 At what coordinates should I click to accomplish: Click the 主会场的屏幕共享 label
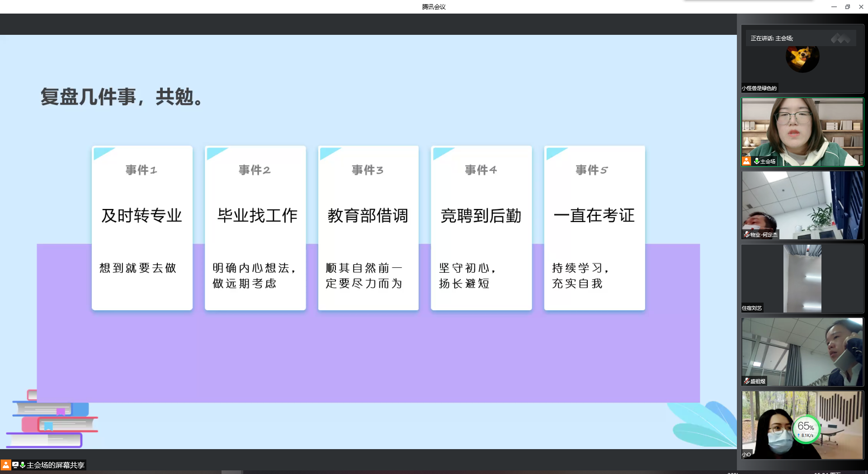click(55, 465)
